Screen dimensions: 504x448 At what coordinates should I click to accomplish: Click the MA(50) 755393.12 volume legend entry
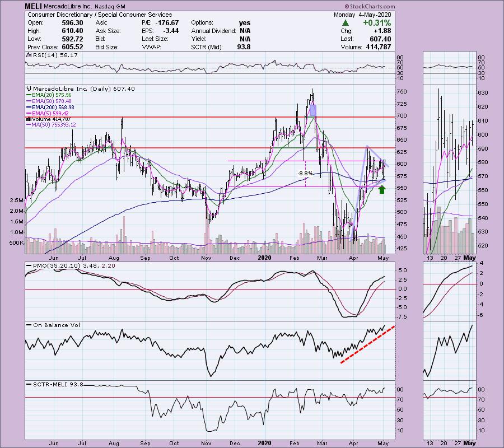(53, 125)
